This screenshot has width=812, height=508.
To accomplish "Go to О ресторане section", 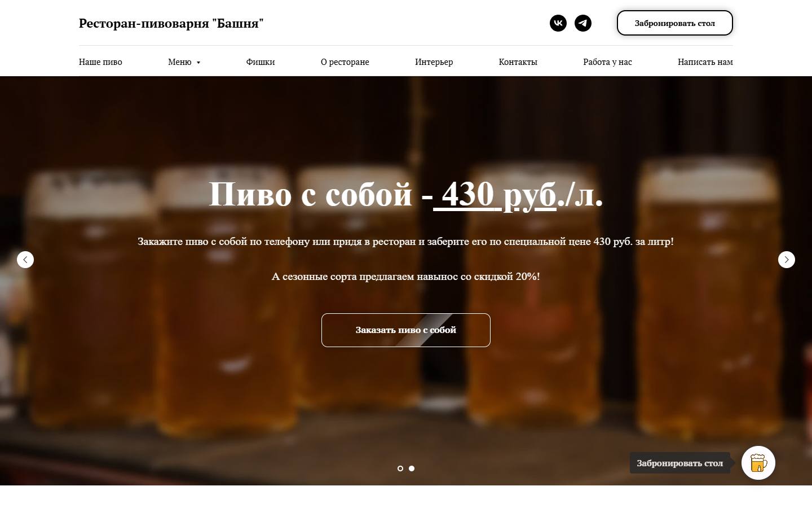I will (345, 62).
